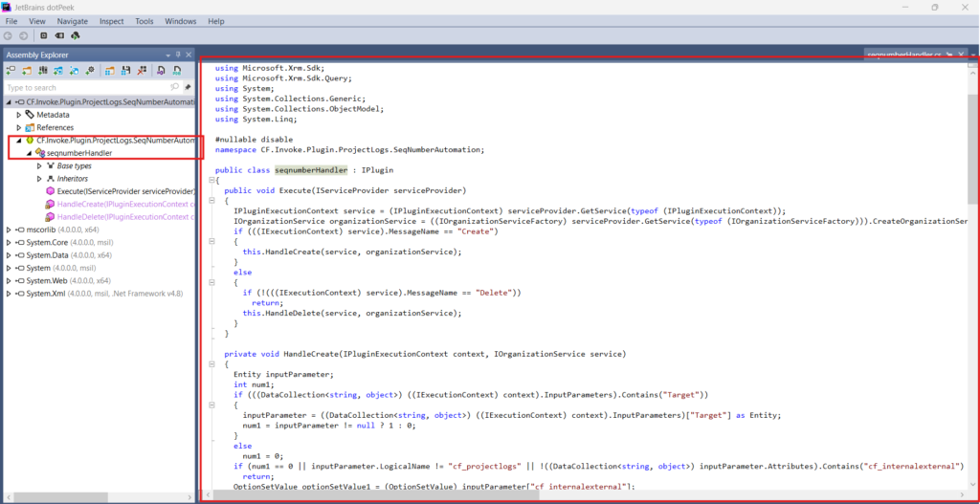Screen dimensions: 980x504
Task: Click first icon in Assembly Explorer toolbar
Action: pyautogui.click(x=11, y=71)
